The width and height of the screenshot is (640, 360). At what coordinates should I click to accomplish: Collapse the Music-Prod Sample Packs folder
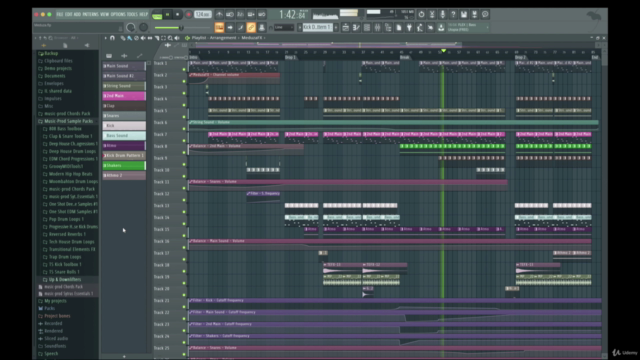click(x=68, y=121)
